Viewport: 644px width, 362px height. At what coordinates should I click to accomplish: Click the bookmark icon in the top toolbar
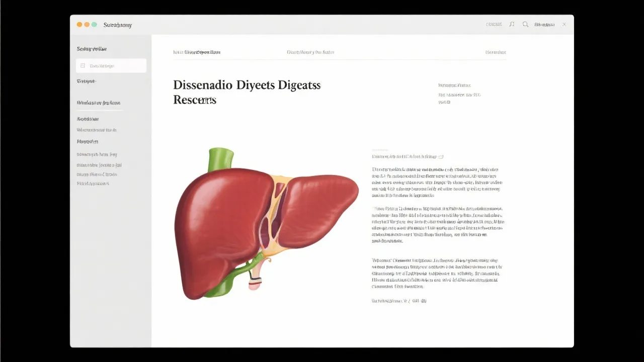coord(512,24)
